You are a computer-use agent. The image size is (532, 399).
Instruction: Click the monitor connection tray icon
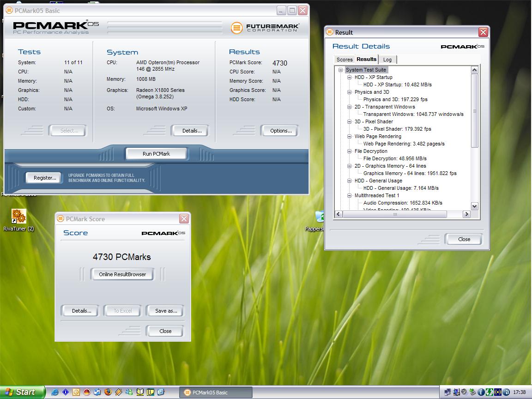pos(456,392)
